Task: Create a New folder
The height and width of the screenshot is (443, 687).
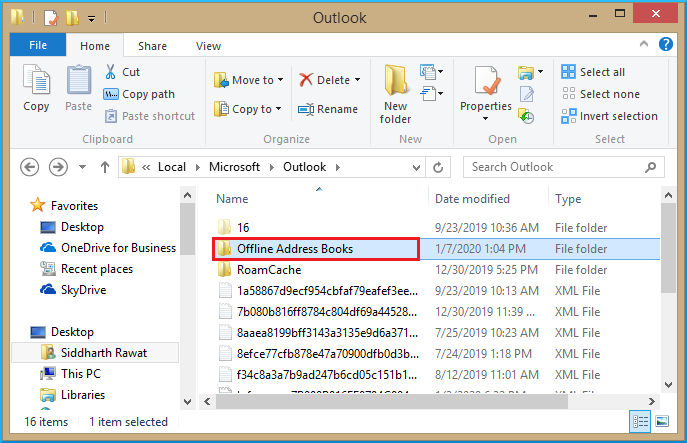Action: coord(395,94)
